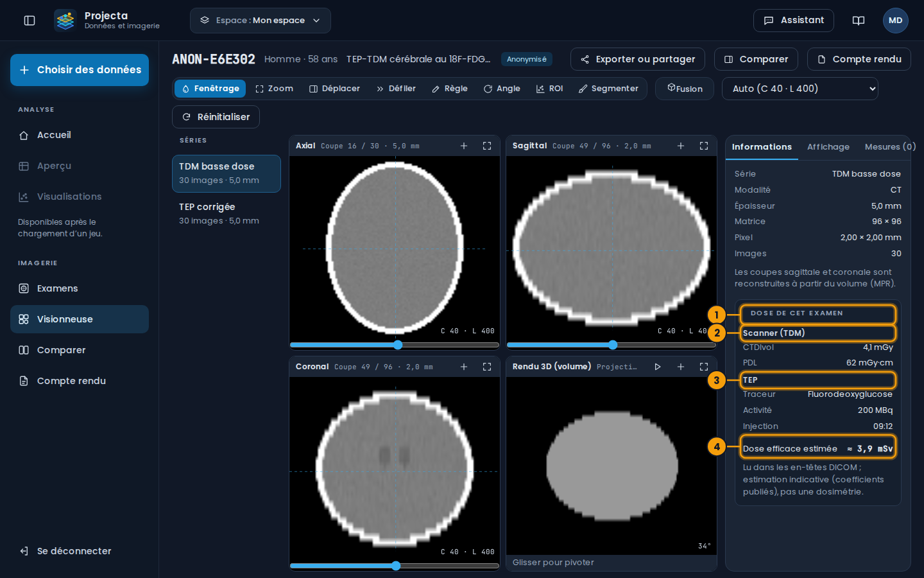Open Examens in the sidebar
Screen dimensions: 924x578
(x=80, y=288)
